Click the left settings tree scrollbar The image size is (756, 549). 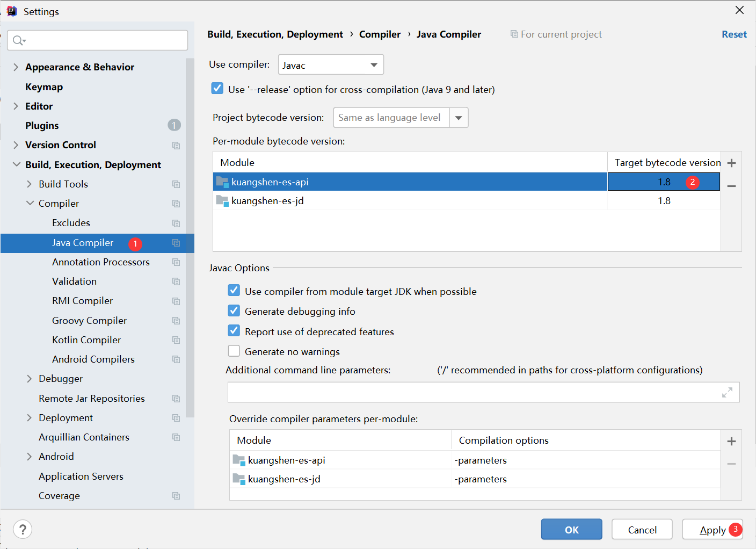(x=190, y=236)
